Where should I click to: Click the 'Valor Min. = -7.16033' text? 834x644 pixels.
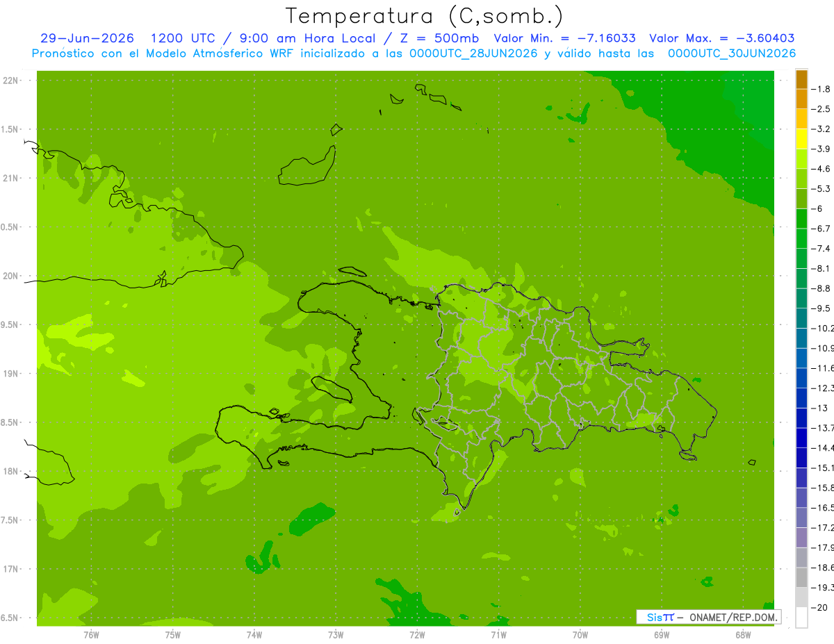click(x=564, y=39)
